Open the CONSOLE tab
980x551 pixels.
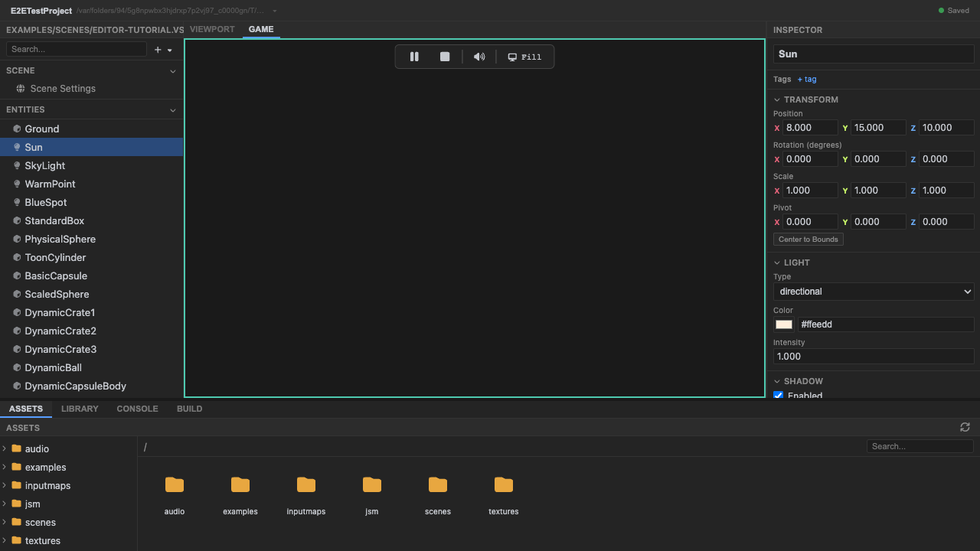pyautogui.click(x=137, y=409)
